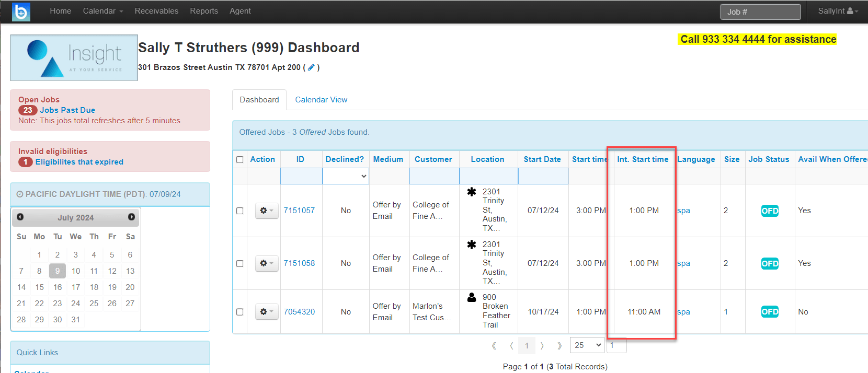Click OFD status badge for job 7151058

[x=770, y=263]
